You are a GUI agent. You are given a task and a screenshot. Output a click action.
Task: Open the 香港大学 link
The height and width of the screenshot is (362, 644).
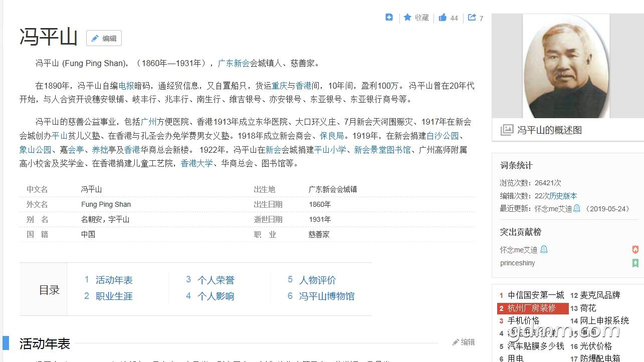coord(197,163)
